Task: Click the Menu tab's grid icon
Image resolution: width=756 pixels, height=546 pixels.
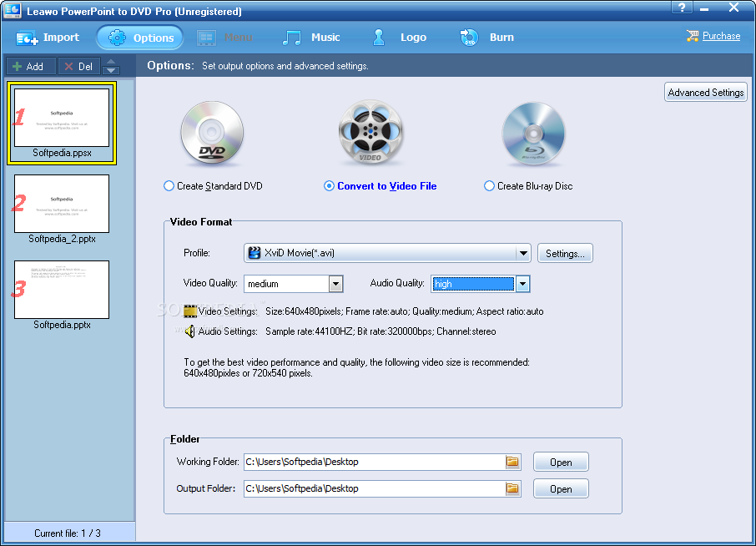Action: (206, 38)
